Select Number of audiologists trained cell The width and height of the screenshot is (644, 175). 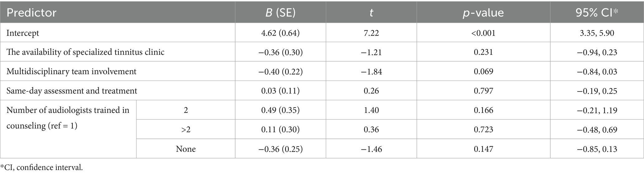(x=68, y=118)
